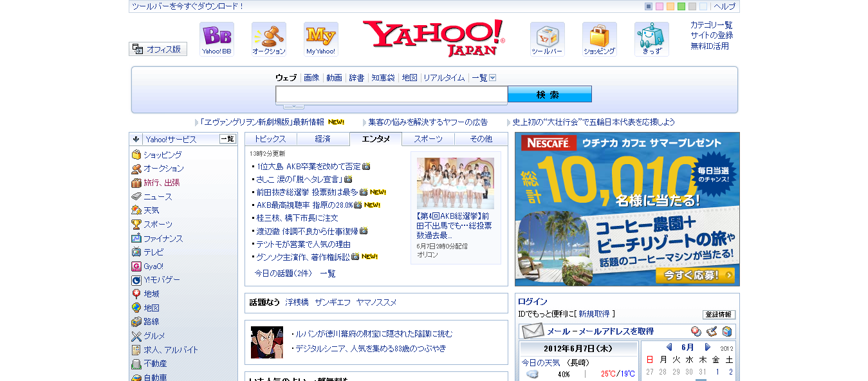The width and height of the screenshot is (868, 381).
Task: Click the 一覧 button in services header
Action: [x=228, y=139]
